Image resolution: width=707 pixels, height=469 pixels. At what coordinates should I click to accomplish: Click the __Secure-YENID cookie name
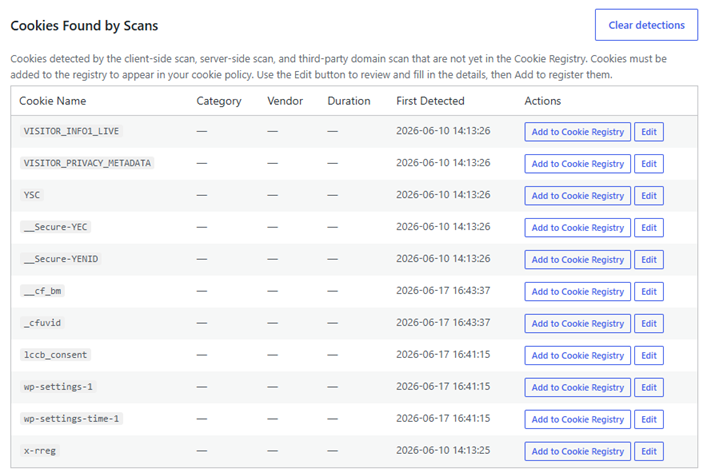pyautogui.click(x=61, y=259)
